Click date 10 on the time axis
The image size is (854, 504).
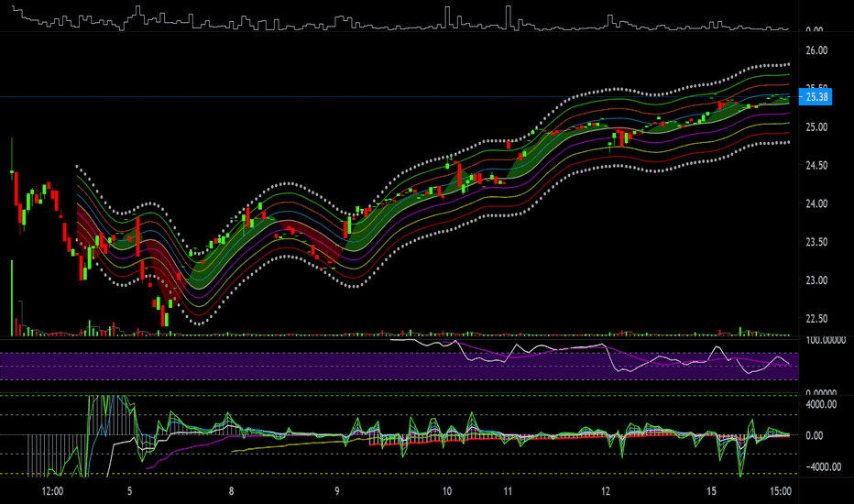(x=446, y=491)
